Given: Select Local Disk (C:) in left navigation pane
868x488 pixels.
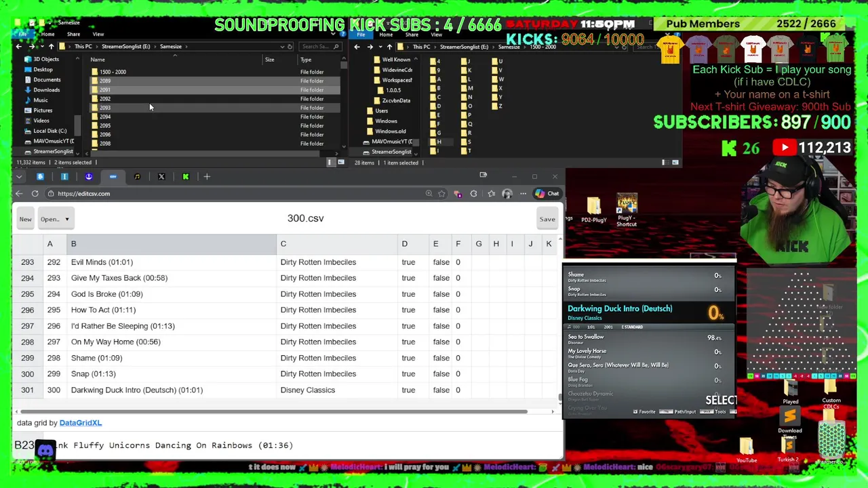Looking at the screenshot, I should pyautogui.click(x=50, y=131).
